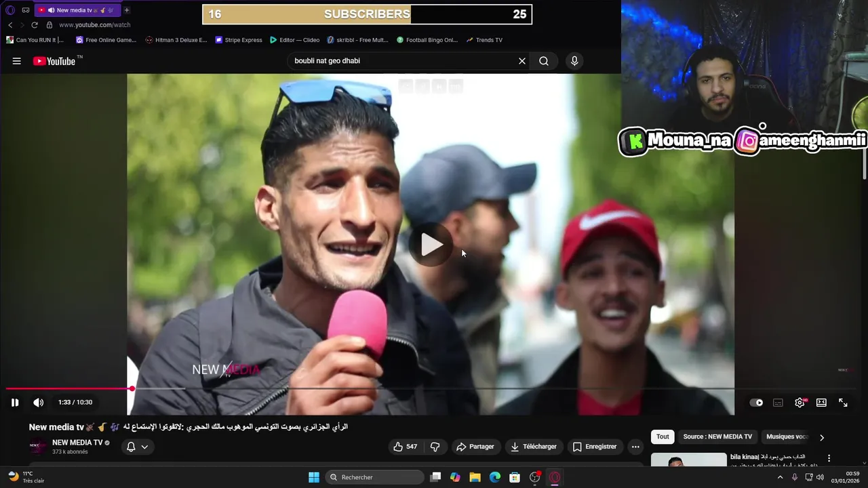The image size is (868, 488).
Task: Switch to theater mode
Action: 821,403
